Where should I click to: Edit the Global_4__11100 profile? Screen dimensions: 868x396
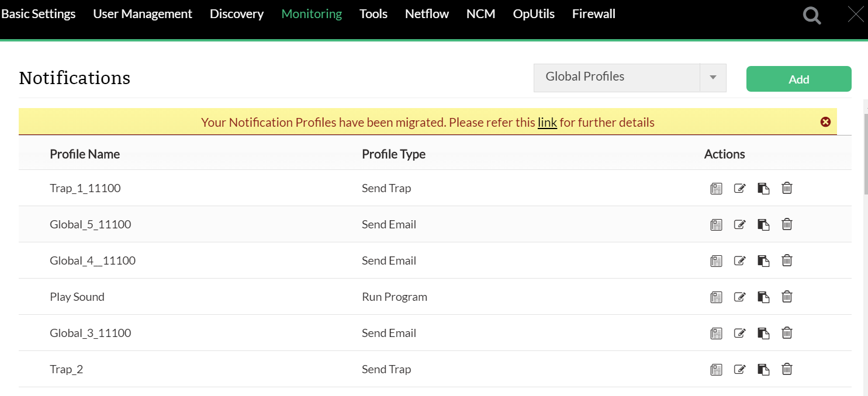(x=739, y=260)
